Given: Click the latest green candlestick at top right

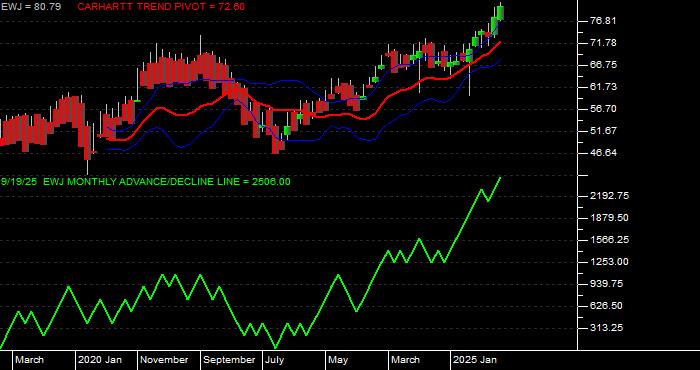Looking at the screenshot, I should coord(500,12).
